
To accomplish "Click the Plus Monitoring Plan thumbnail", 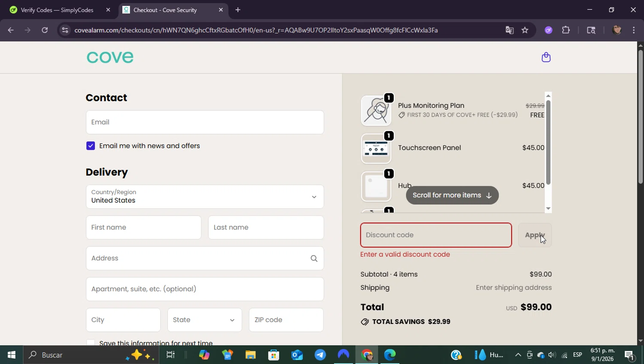I will (376, 110).
